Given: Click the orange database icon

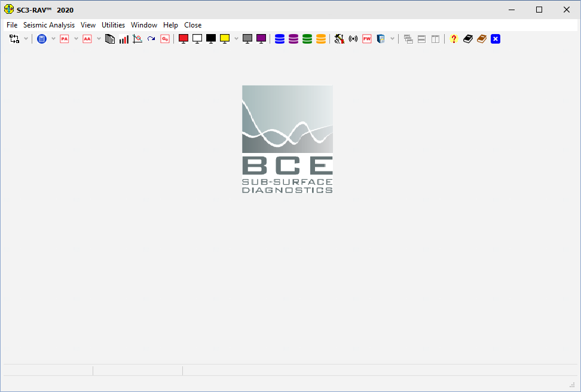Looking at the screenshot, I should (321, 39).
